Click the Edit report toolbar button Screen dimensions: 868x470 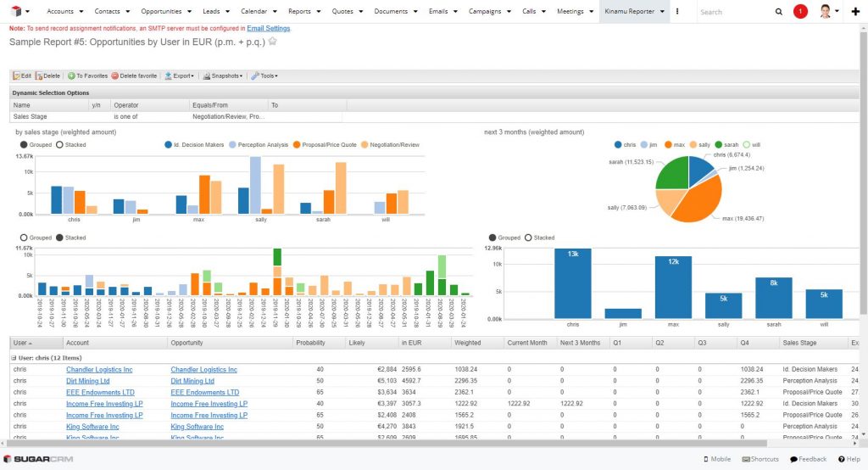tap(22, 76)
